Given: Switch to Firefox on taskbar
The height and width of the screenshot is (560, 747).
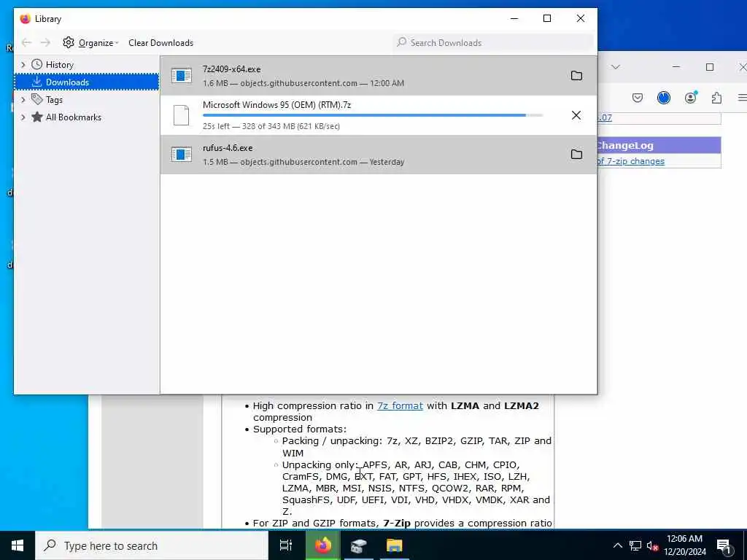Looking at the screenshot, I should [x=322, y=545].
